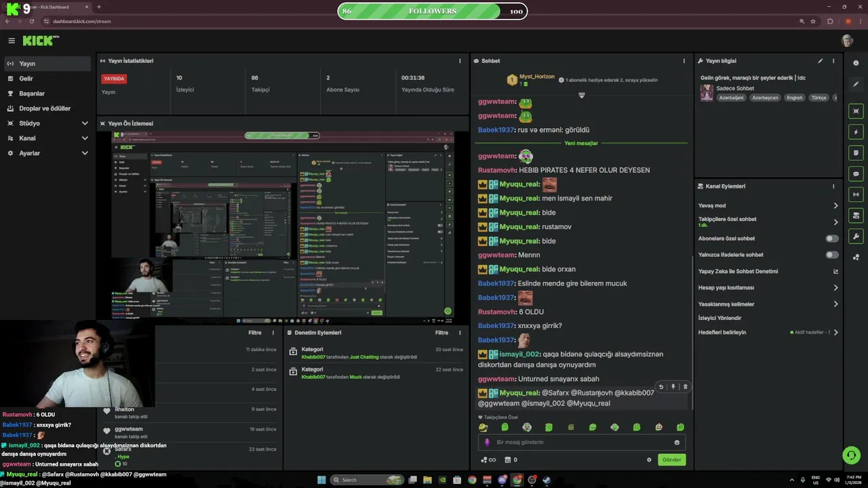Open Filtre in Denetim Eylemleri panel
Screen dimensions: 868x488
pyautogui.click(x=441, y=333)
